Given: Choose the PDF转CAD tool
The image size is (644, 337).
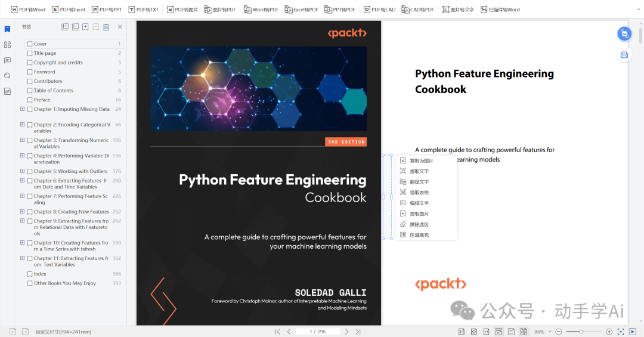Looking at the screenshot, I should (x=379, y=10).
